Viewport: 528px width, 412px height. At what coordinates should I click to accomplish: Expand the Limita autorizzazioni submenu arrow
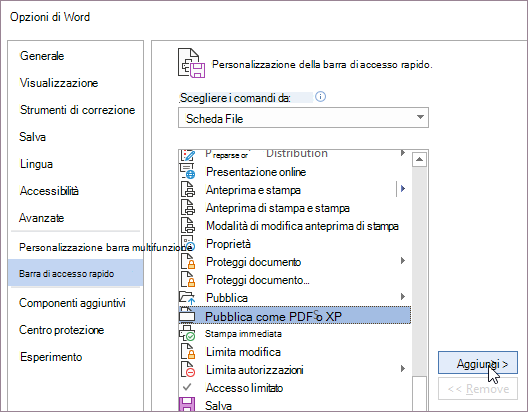(x=402, y=369)
